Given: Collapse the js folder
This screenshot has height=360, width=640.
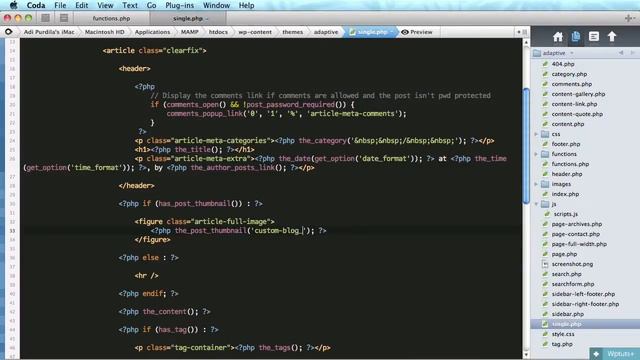Looking at the screenshot, I should [x=536, y=204].
